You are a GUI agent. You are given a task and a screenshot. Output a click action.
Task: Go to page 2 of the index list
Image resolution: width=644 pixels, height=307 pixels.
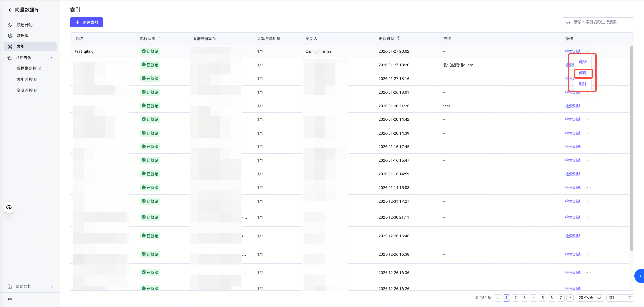(x=516, y=298)
